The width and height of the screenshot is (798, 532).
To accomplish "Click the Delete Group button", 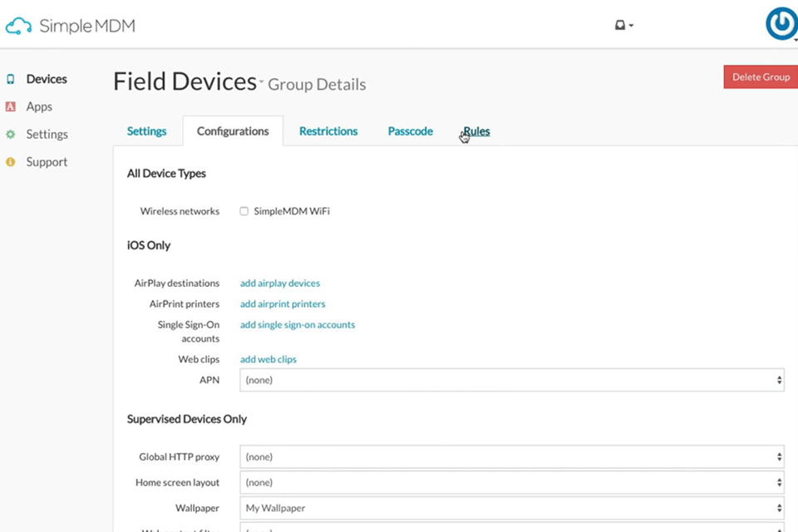I will [760, 76].
